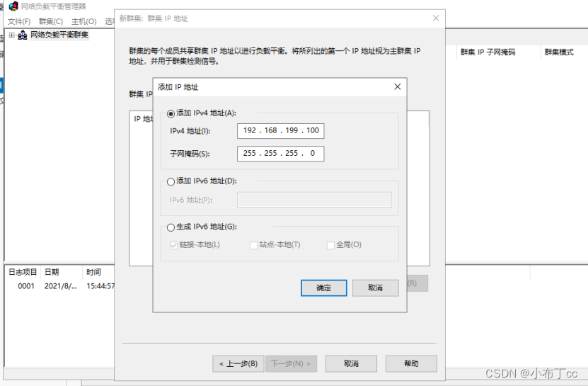Click the 子网掩码 input field
Screen dimensions: 588x386
281,154
